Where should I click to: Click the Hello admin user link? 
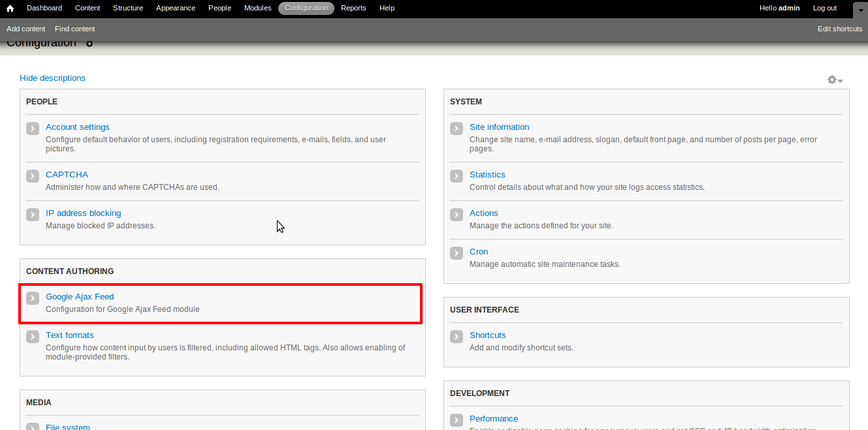[780, 8]
